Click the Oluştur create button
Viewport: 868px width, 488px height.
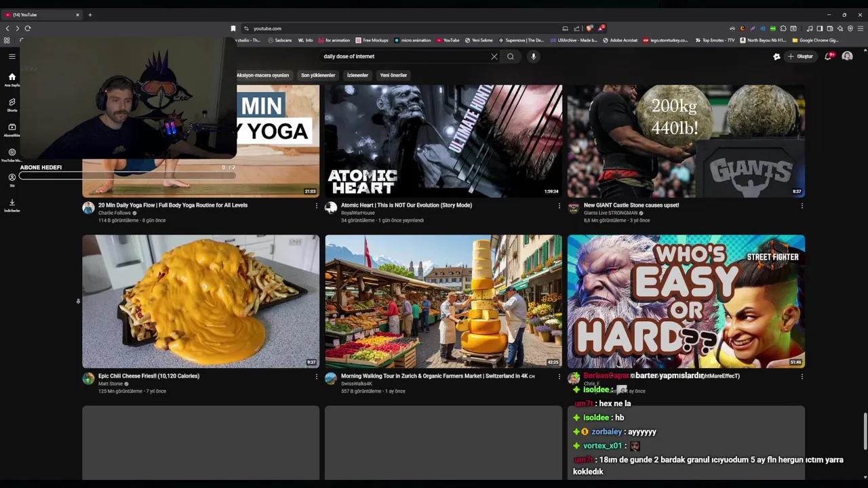click(x=801, y=56)
